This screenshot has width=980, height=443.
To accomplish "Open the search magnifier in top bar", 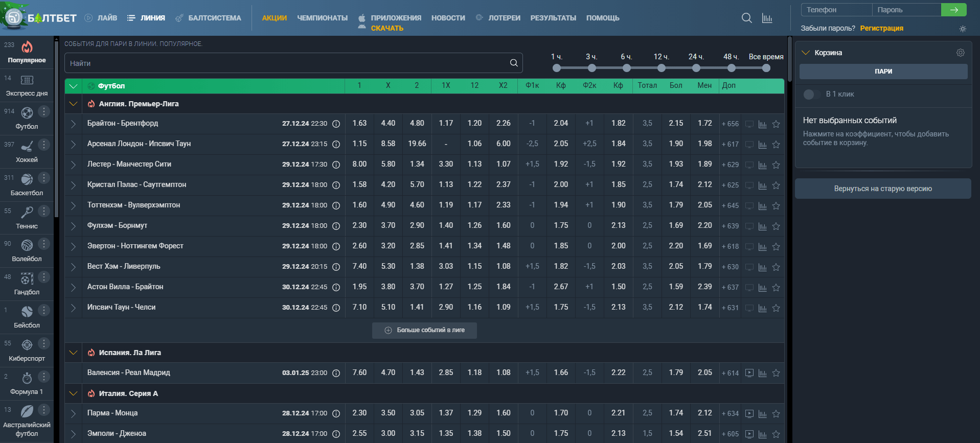I will (x=746, y=18).
